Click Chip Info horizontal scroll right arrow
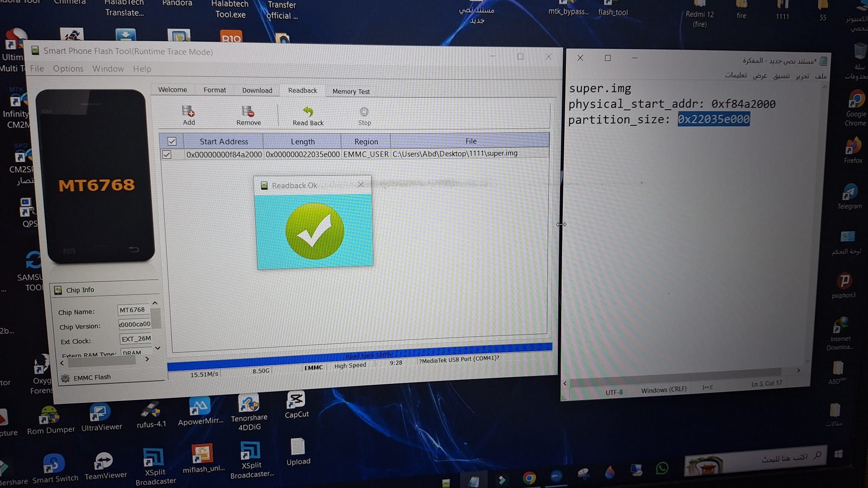Screen dimensions: 868x488 147,359
